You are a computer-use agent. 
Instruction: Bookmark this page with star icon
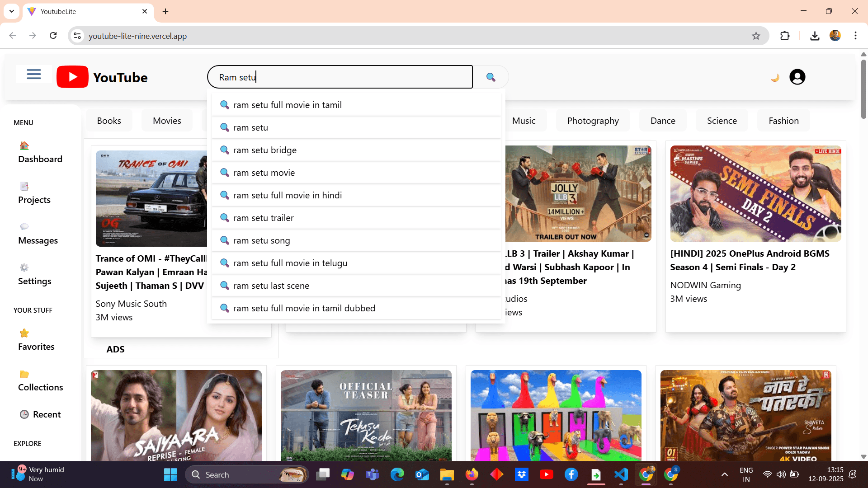pos(756,36)
